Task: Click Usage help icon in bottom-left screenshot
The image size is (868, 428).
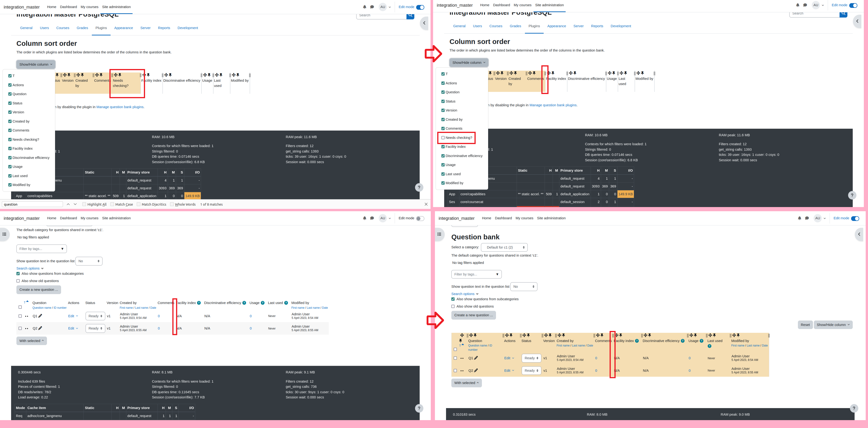Action: point(263,303)
